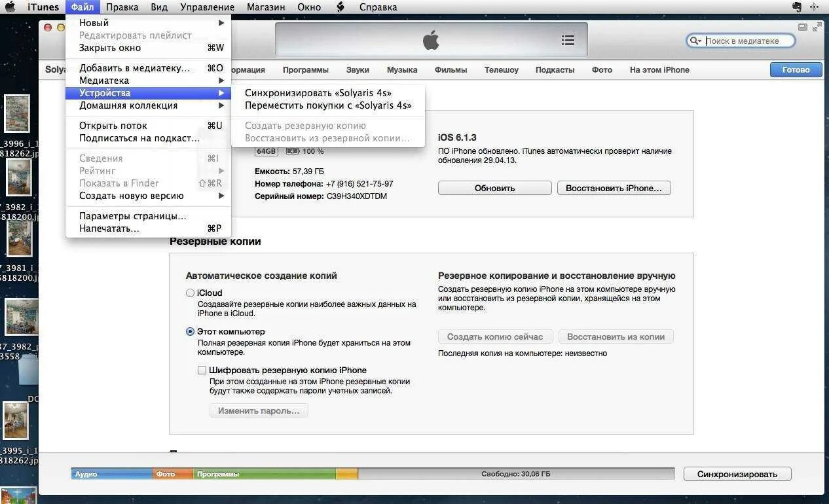Image resolution: width=829 pixels, height=504 pixels.
Task: Click the Синхронизировать button
Action: click(x=737, y=474)
